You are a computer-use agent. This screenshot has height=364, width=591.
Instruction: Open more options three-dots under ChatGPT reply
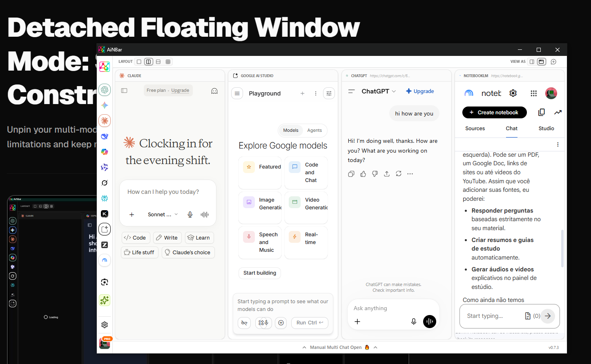(410, 174)
